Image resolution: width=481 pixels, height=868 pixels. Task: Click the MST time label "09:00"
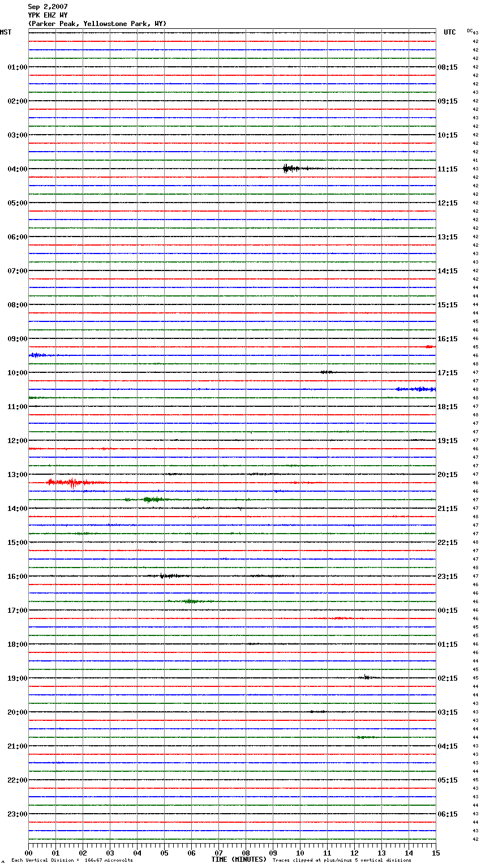18,339
